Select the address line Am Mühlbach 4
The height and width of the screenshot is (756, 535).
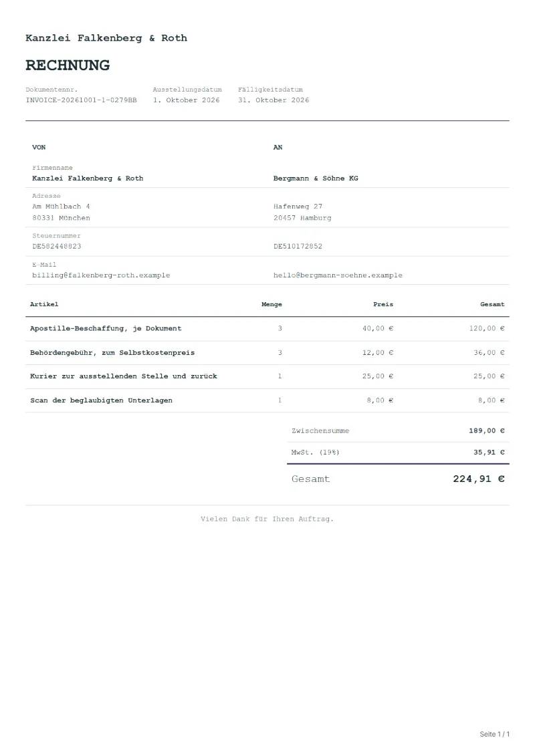pos(61,207)
